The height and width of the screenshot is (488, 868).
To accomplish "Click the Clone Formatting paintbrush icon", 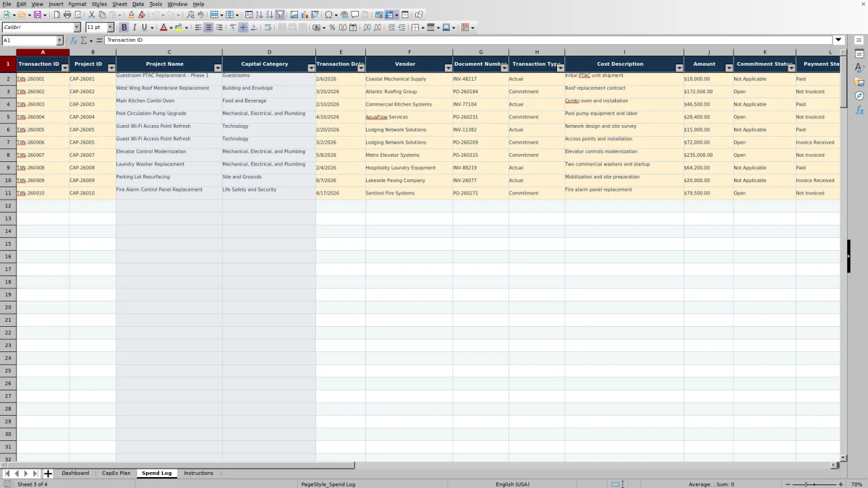I will click(131, 14).
